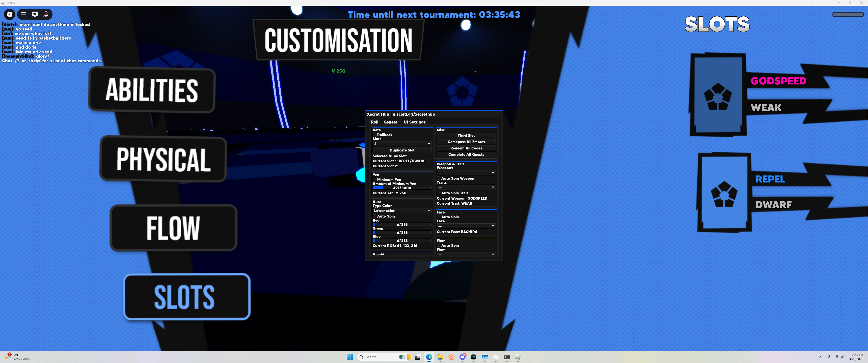Expand the Slots number dropdown
868x363 pixels.
tap(402, 144)
